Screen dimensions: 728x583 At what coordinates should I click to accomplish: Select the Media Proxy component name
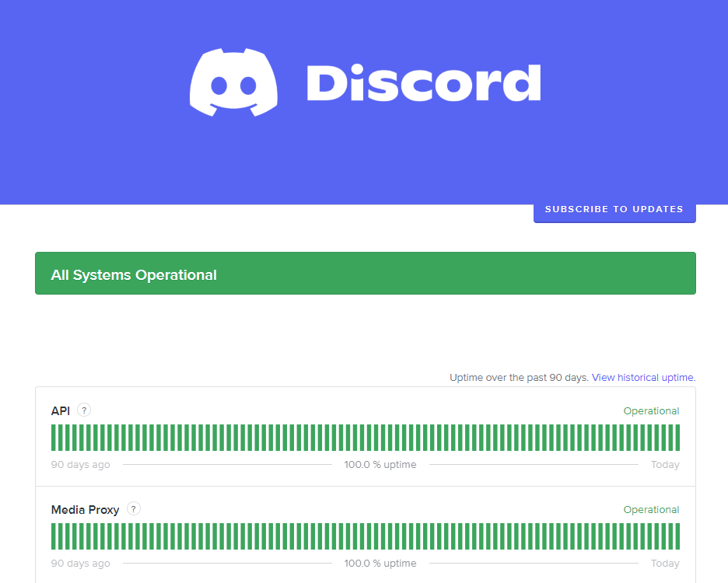coord(85,510)
